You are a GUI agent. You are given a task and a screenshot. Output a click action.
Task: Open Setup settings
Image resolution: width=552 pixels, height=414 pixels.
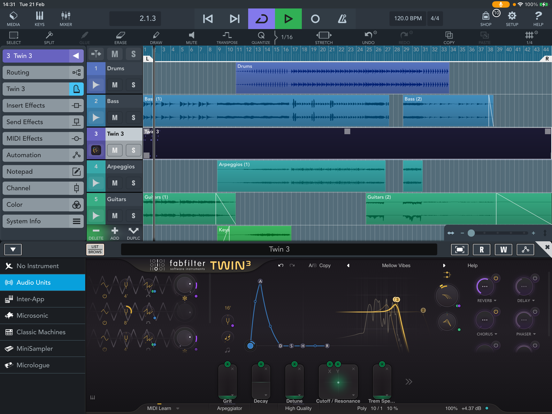pyautogui.click(x=512, y=19)
